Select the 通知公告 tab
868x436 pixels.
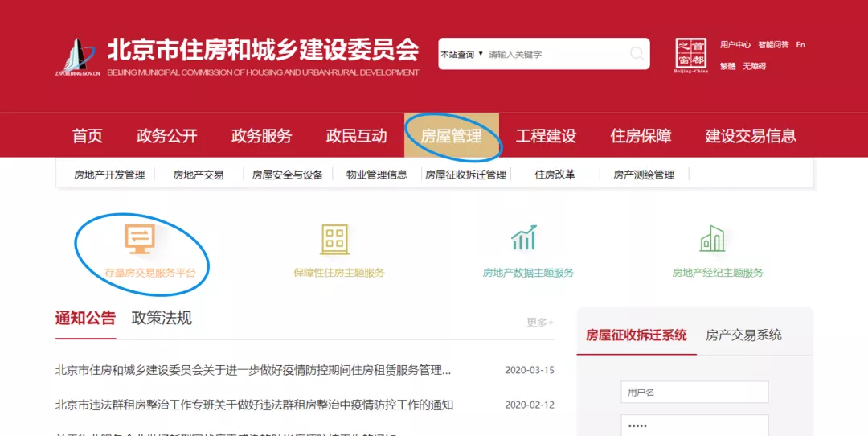(85, 319)
